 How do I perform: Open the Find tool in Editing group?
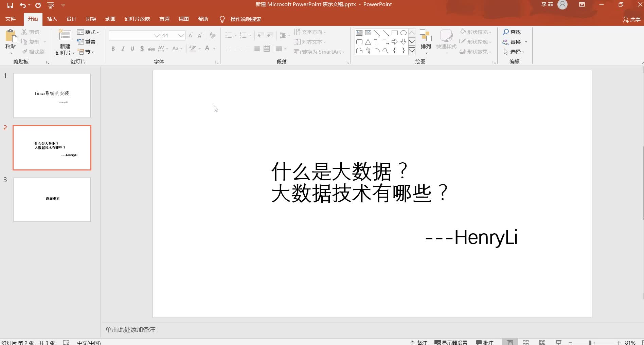(513, 32)
